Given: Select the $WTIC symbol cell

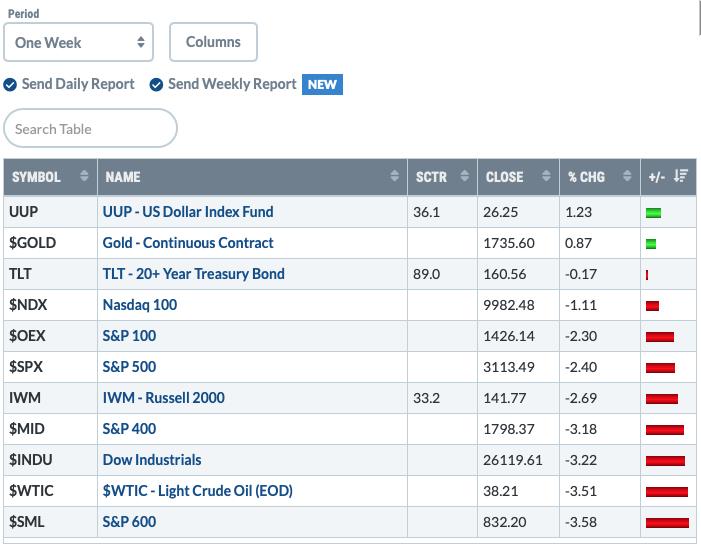Looking at the screenshot, I should tap(51, 491).
